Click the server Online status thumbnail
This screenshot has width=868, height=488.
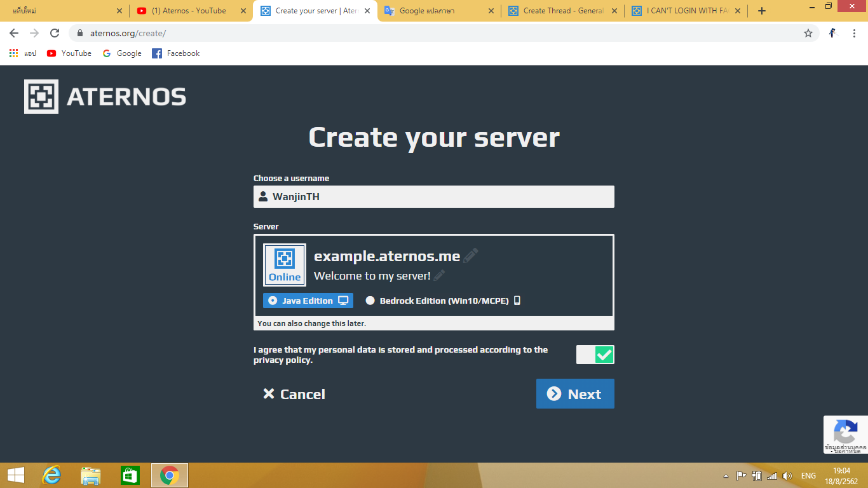click(285, 264)
